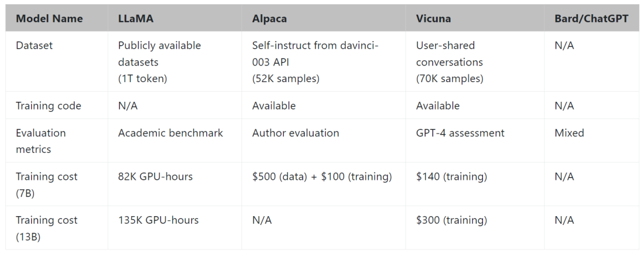Screen dimensions: 644x253
Task: Select the $300 (training) cell
Action: [451, 220]
